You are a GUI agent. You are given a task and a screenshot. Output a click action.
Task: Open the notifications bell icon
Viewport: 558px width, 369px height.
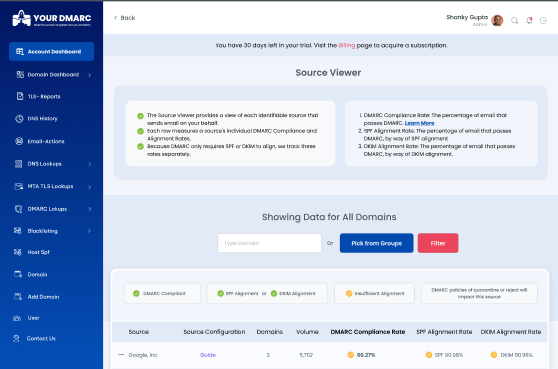point(529,20)
